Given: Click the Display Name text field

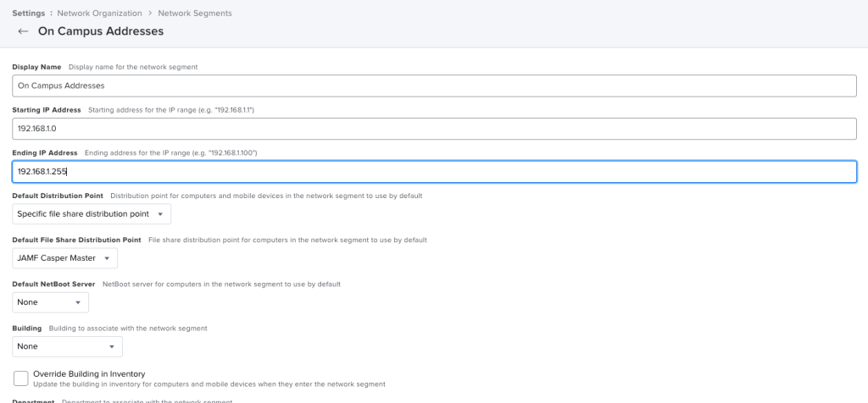Looking at the screenshot, I should pos(434,86).
